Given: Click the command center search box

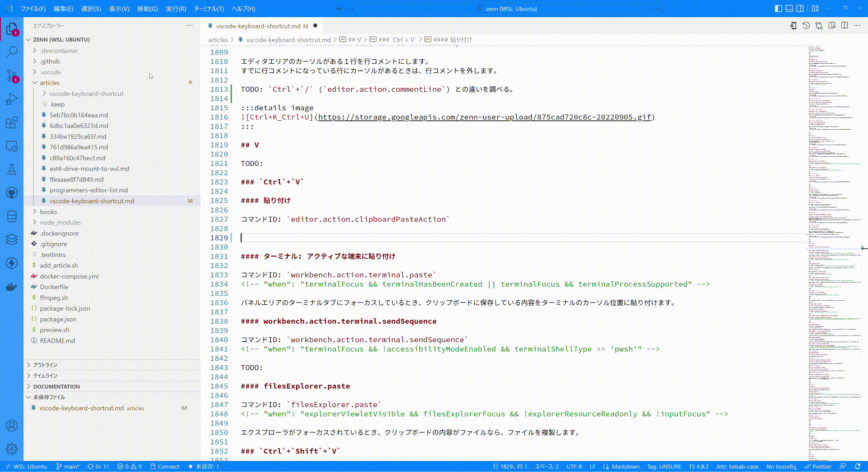Looking at the screenshot, I should tap(511, 9).
